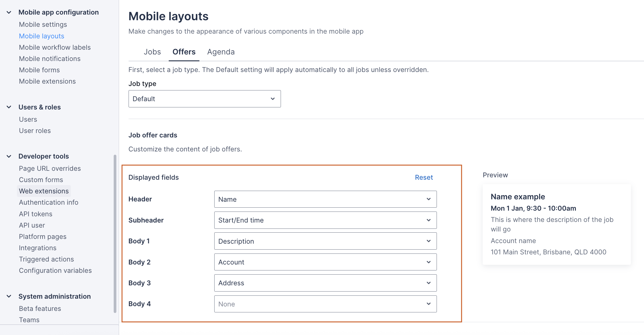This screenshot has height=335, width=644.
Task: Switch to the Agenda tab
Action: 221,52
